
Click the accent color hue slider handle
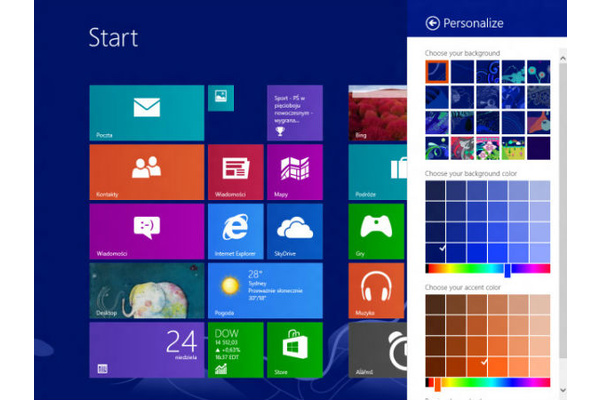[437, 384]
